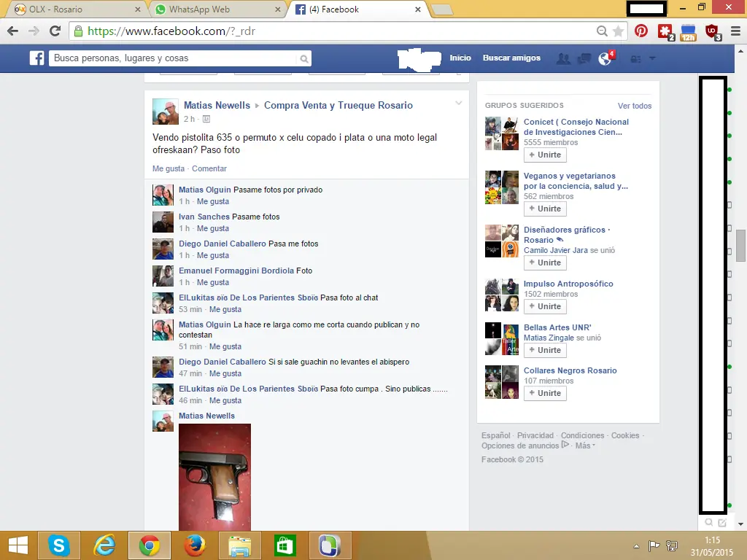Click the Inicio link in header
The image size is (747, 560).
(x=460, y=58)
